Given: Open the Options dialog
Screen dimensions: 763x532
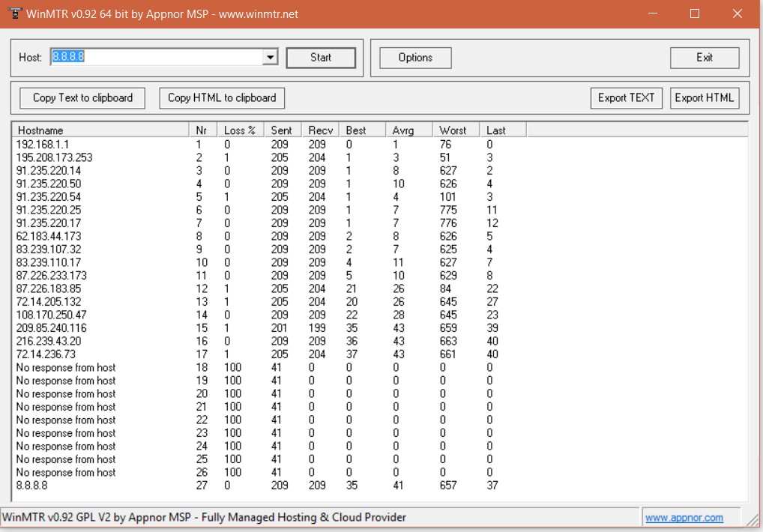Looking at the screenshot, I should 415,58.
